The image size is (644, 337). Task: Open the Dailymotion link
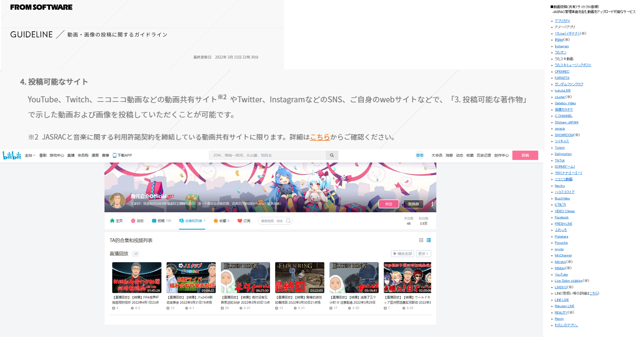coord(563,154)
